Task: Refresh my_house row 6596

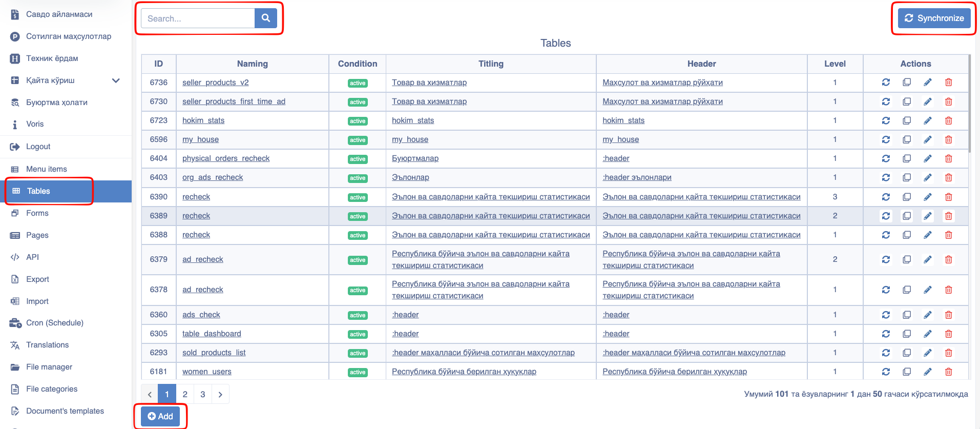Action: pos(886,139)
